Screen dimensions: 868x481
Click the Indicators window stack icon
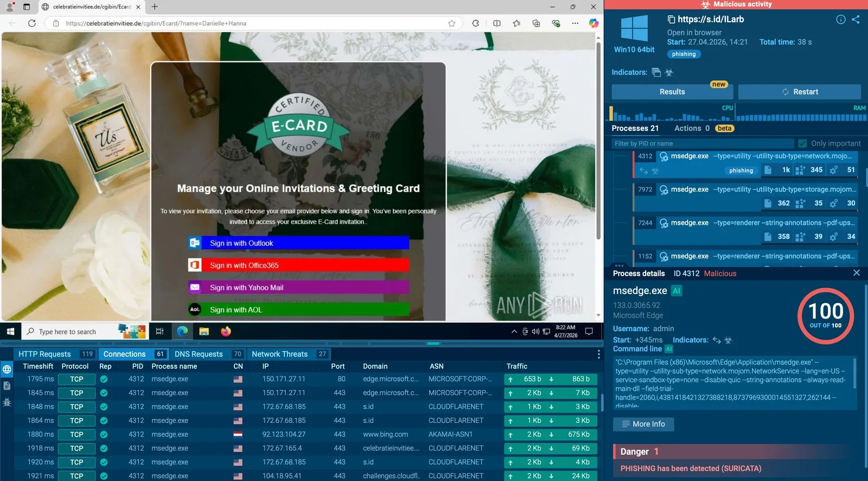(x=656, y=72)
